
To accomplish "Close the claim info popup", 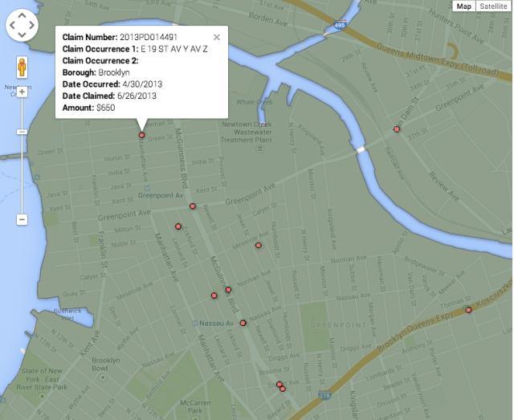I will [216, 37].
